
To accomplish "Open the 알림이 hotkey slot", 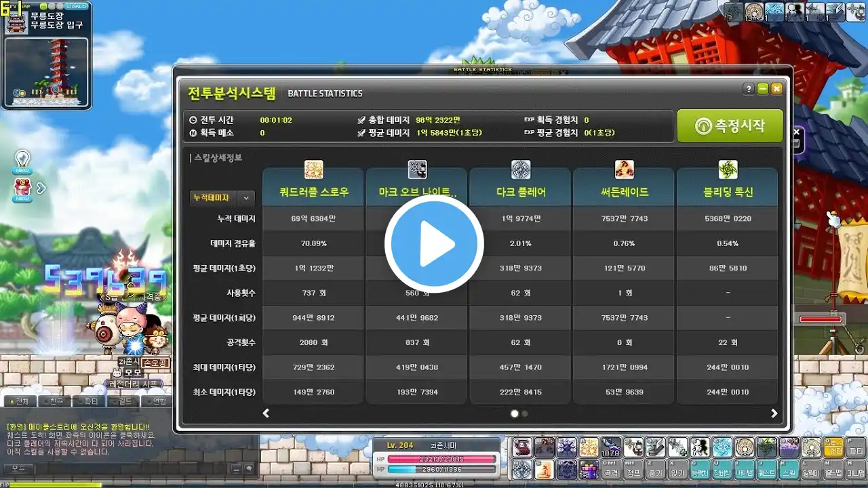I will click(812, 470).
